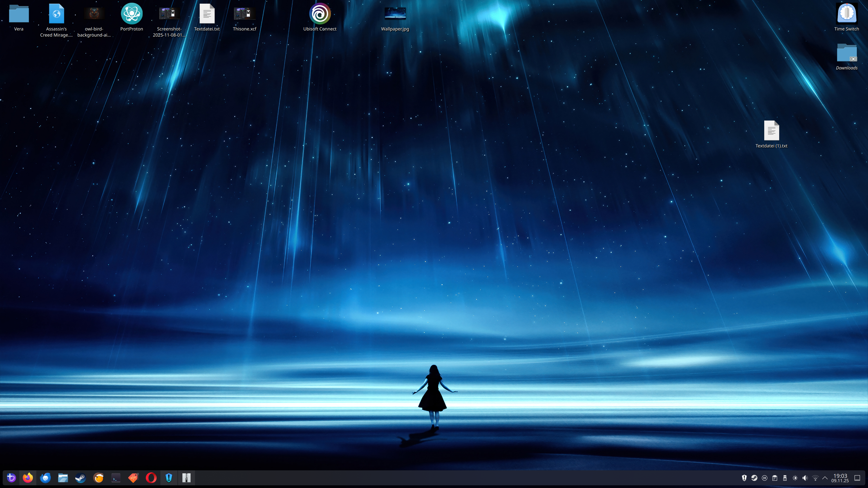This screenshot has height=488, width=868.
Task: Open the Wi-Fi networks tray applet
Action: (x=815, y=478)
